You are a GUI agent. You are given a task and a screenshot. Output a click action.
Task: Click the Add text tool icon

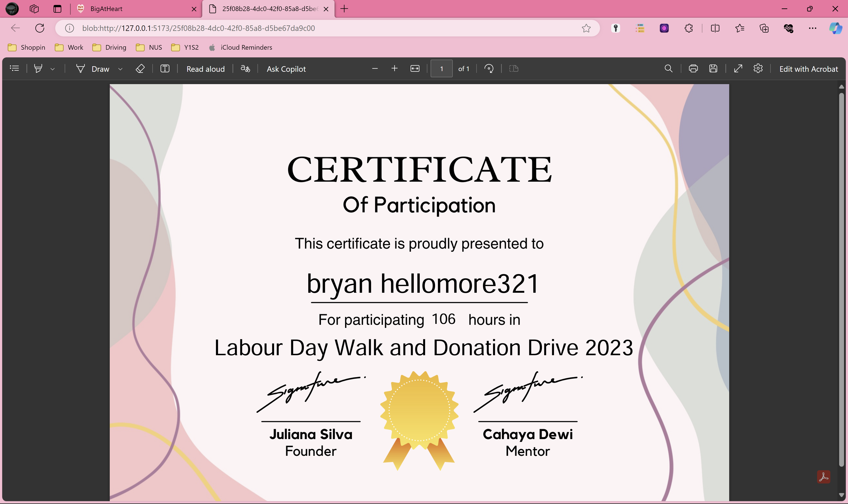click(x=165, y=69)
